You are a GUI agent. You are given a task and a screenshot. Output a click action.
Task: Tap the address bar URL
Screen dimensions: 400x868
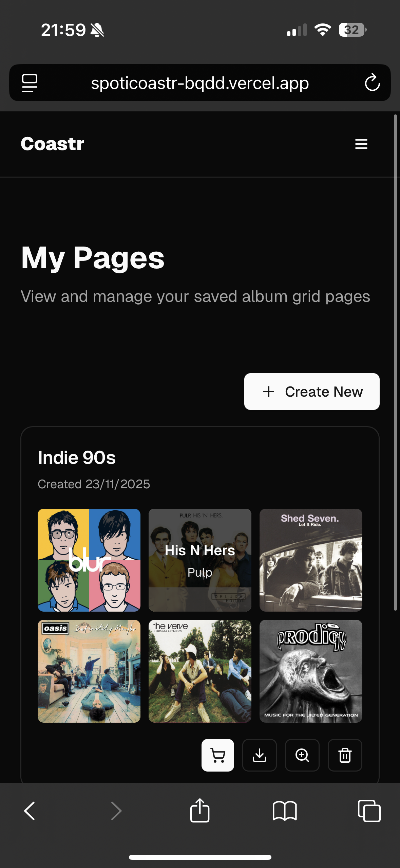[200, 83]
